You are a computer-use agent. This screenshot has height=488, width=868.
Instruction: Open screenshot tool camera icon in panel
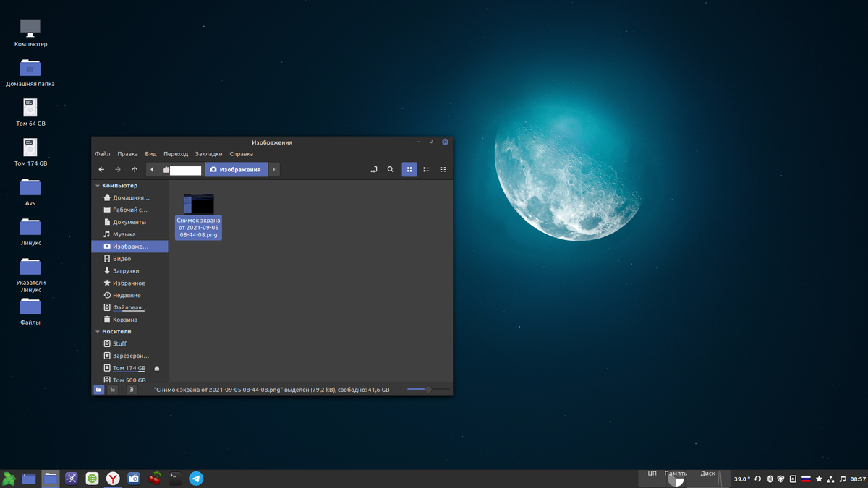click(x=134, y=479)
